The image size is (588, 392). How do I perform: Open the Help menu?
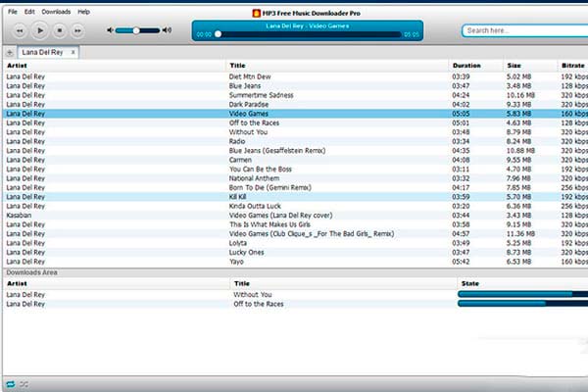(83, 12)
